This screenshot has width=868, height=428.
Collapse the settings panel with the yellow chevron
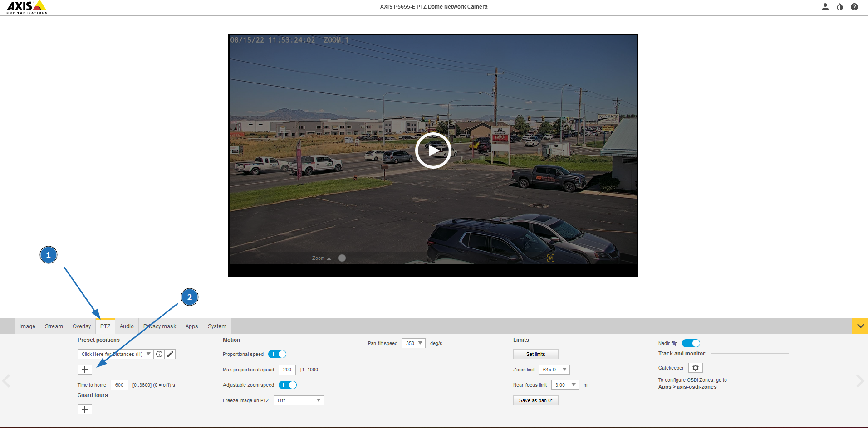click(860, 326)
